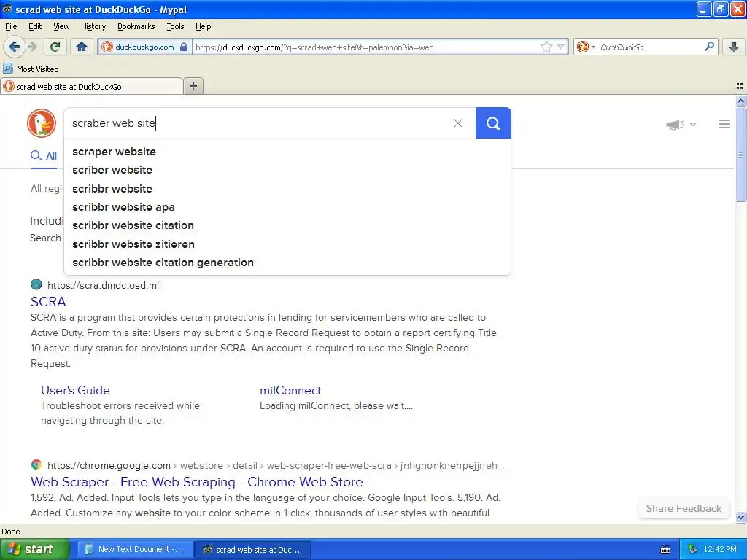Click the browser Back arrow button

click(x=15, y=47)
